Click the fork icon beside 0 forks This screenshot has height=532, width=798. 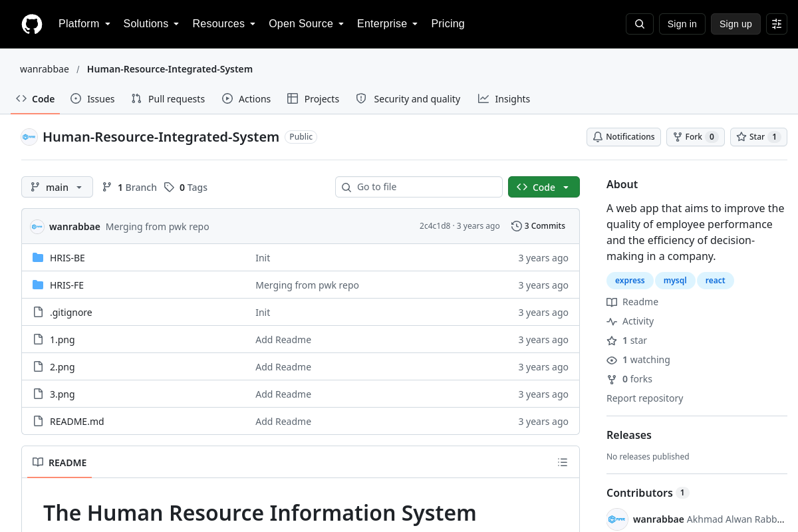(x=612, y=379)
